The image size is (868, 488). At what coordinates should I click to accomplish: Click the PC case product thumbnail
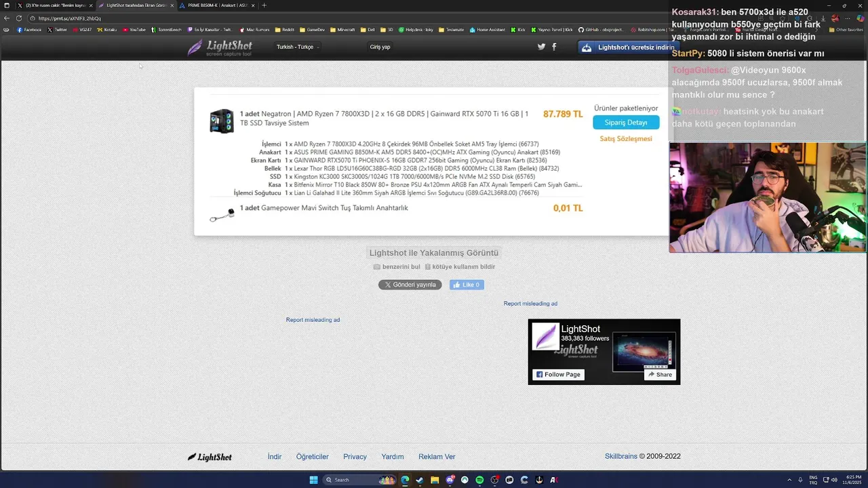click(222, 121)
